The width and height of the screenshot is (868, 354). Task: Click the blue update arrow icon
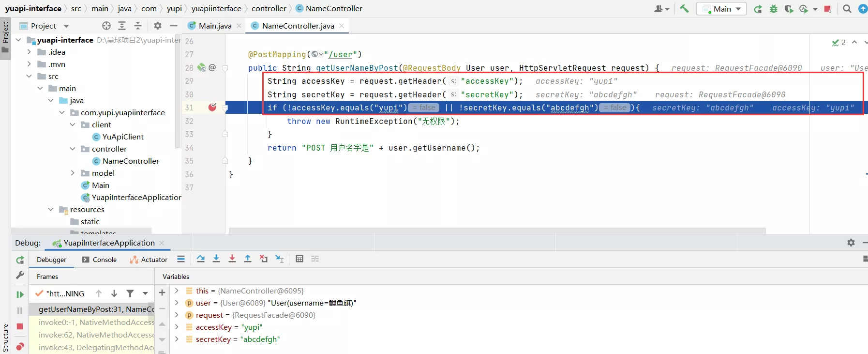pyautogui.click(x=863, y=9)
